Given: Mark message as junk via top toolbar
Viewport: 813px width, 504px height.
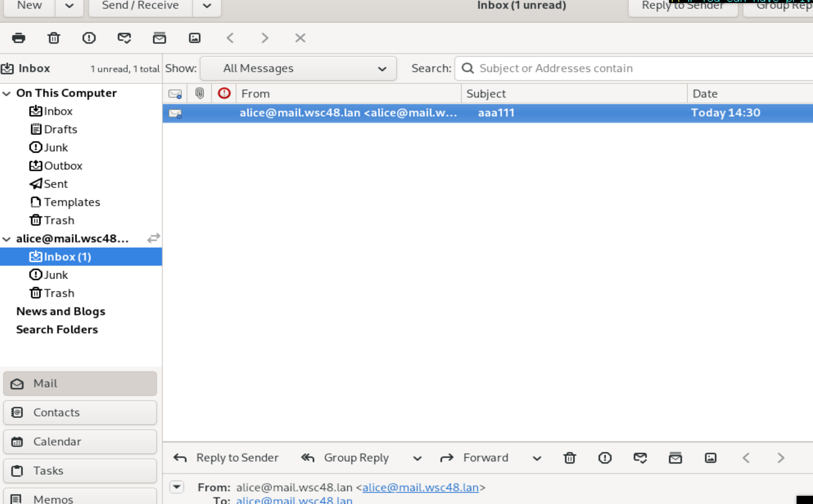Looking at the screenshot, I should tap(89, 38).
